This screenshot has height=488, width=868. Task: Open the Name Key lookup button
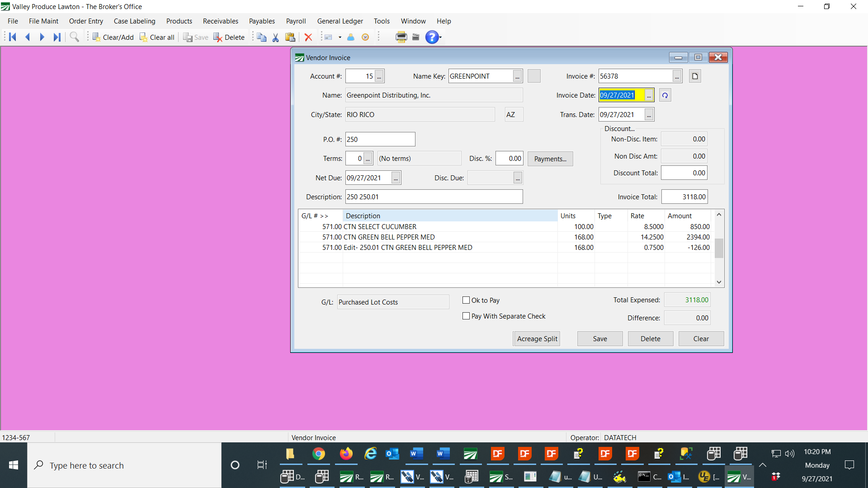pyautogui.click(x=517, y=76)
